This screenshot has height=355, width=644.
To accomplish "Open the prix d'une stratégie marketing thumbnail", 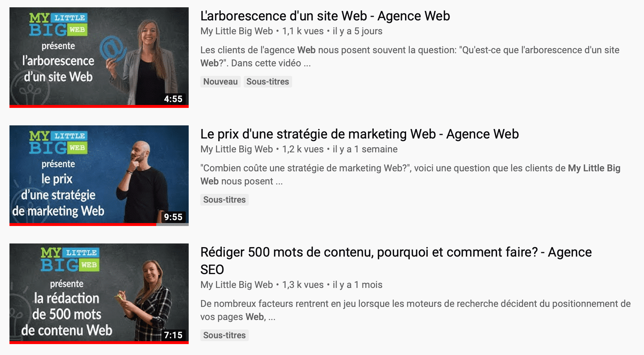I will [x=99, y=175].
